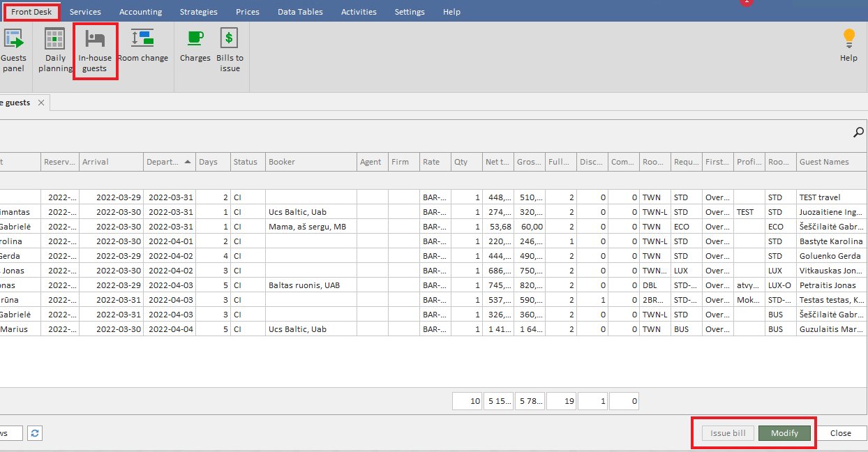The width and height of the screenshot is (868, 452).
Task: Open the Services menu
Action: tap(85, 12)
